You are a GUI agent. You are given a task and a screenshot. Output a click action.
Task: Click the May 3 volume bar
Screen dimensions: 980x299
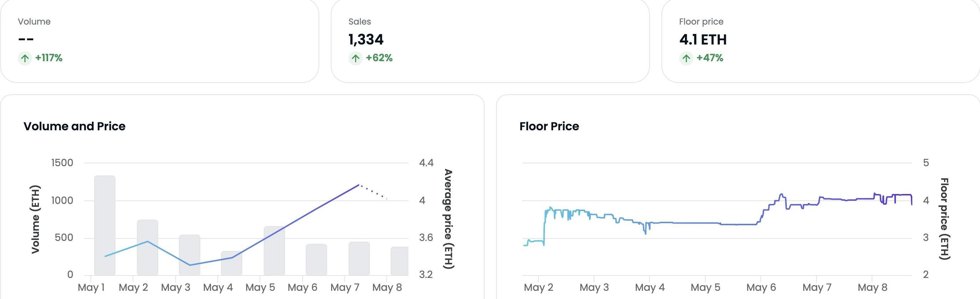pos(190,255)
